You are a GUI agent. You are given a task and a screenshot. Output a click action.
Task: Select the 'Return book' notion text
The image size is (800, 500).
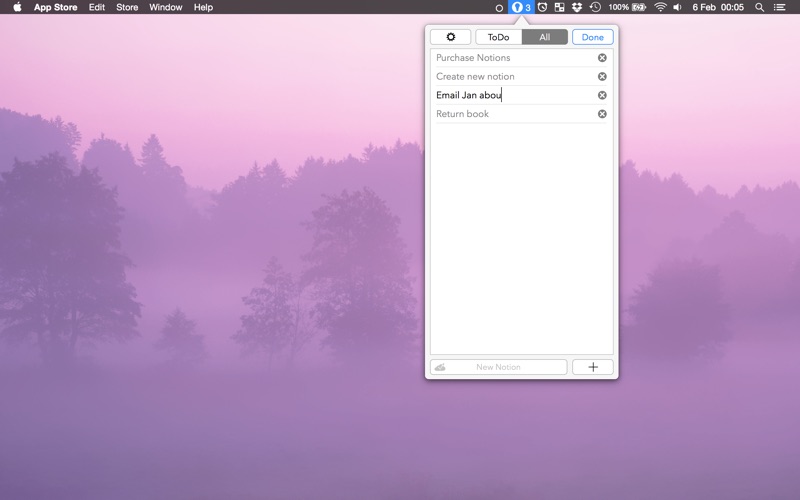(463, 114)
